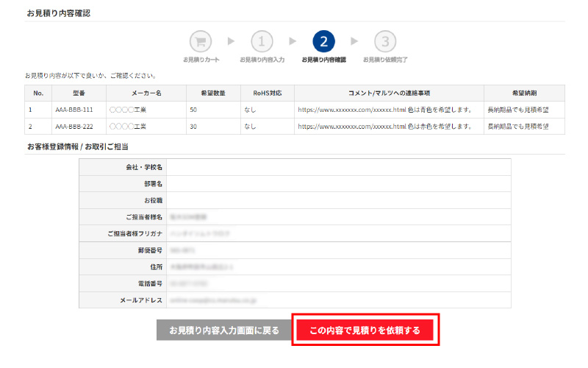Click the メーカー名 column header
The image size is (588, 368).
(x=146, y=93)
